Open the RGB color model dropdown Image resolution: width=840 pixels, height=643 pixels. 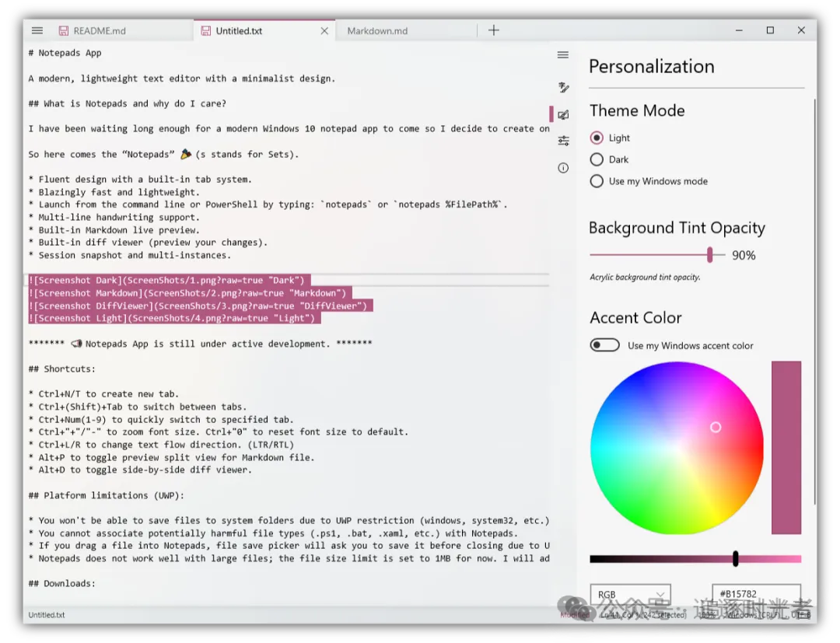[x=631, y=594]
